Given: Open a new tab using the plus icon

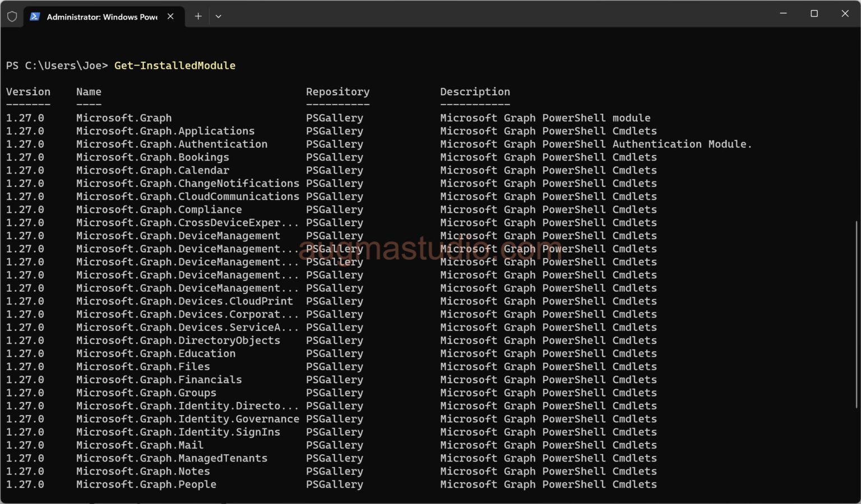Looking at the screenshot, I should [x=198, y=16].
